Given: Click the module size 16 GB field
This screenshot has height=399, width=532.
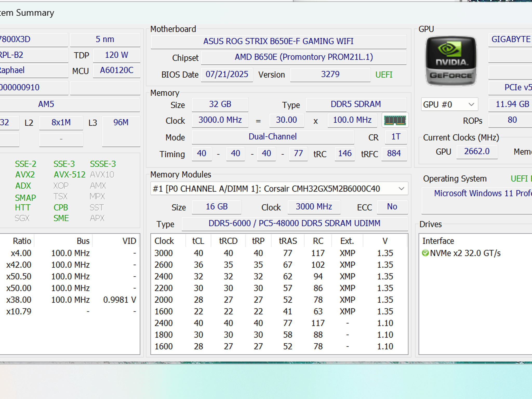Looking at the screenshot, I should point(217,207).
